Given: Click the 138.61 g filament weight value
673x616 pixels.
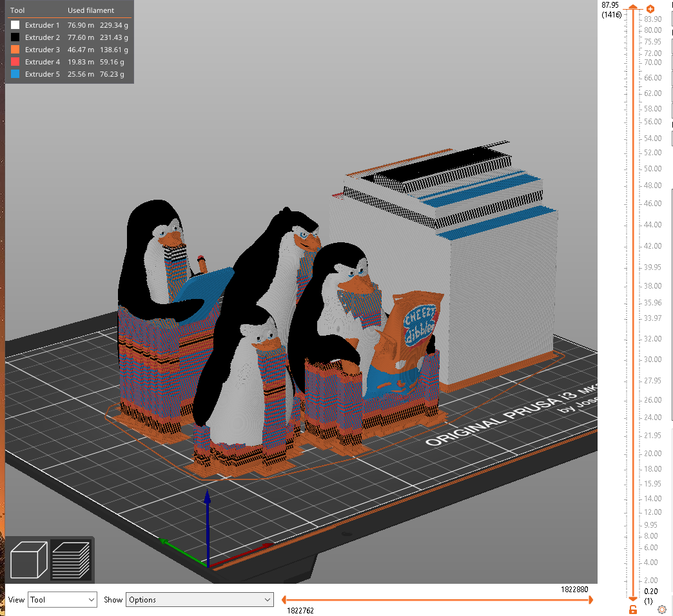Looking at the screenshot, I should point(113,50).
